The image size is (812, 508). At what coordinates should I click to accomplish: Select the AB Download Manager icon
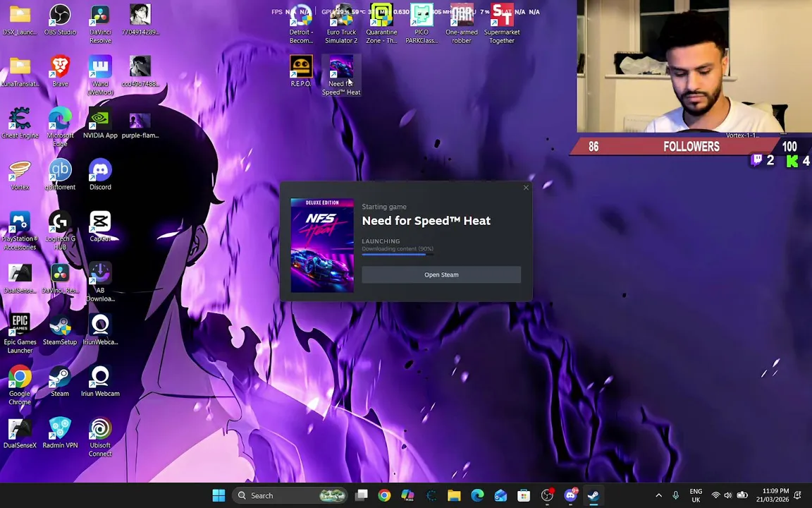coord(100,282)
